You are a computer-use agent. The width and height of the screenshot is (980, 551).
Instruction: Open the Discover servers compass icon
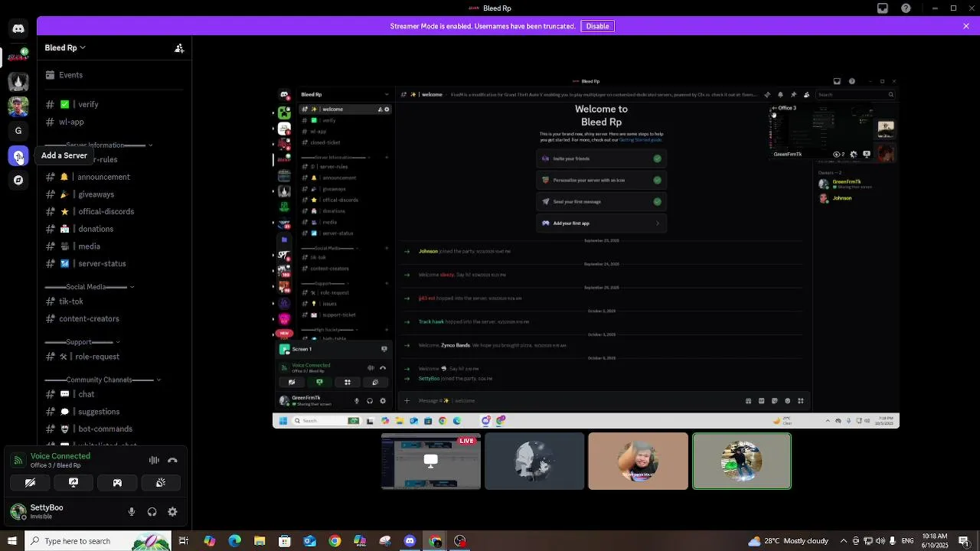[18, 181]
